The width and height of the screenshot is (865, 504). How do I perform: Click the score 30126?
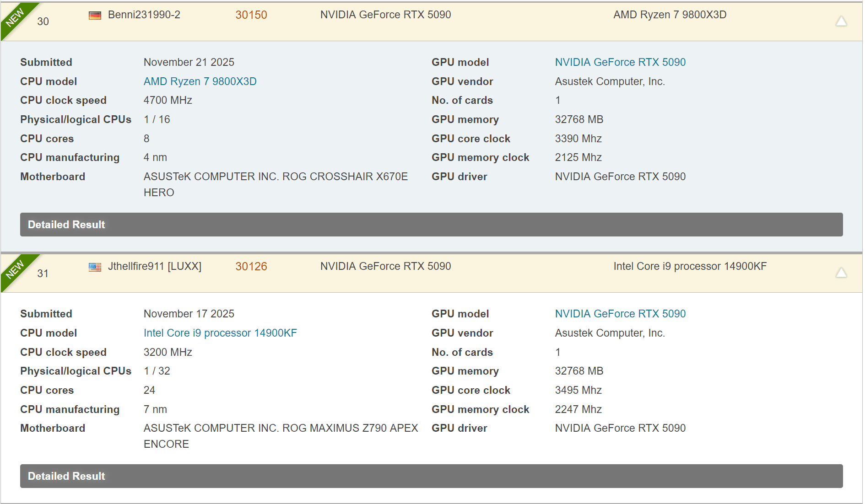pos(251,267)
